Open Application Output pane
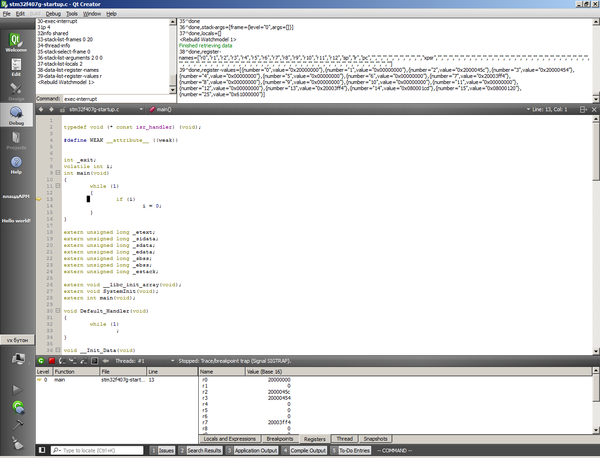The image size is (600, 458). (252, 450)
